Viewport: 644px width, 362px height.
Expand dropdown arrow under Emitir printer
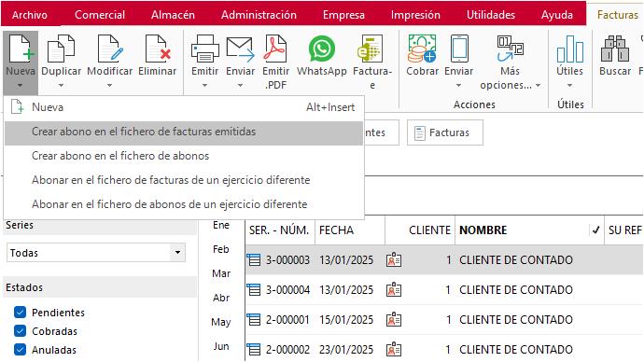click(204, 86)
